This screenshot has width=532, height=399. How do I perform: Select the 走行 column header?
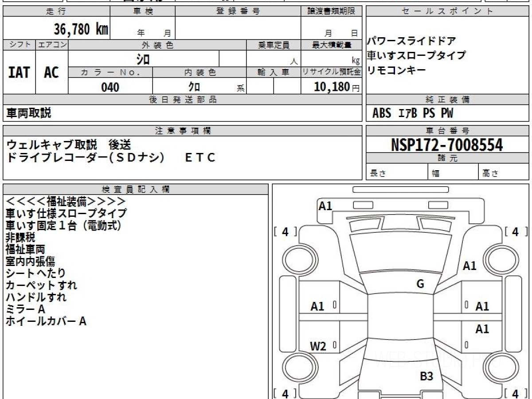[56, 12]
